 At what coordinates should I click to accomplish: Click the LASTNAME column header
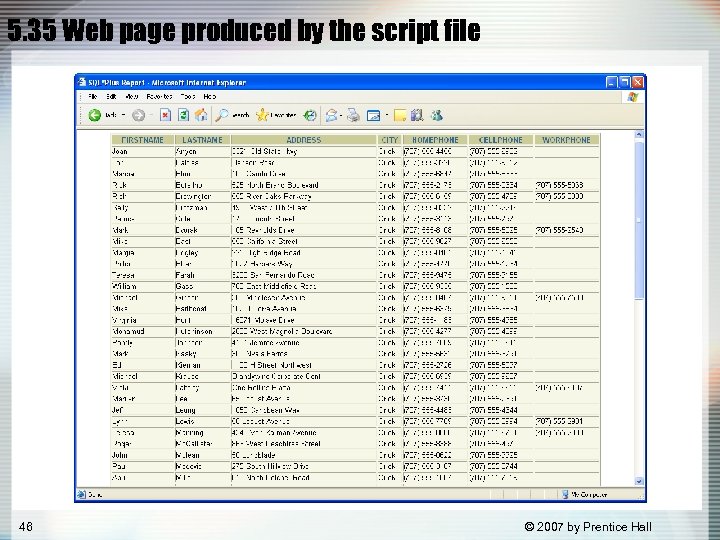202,140
